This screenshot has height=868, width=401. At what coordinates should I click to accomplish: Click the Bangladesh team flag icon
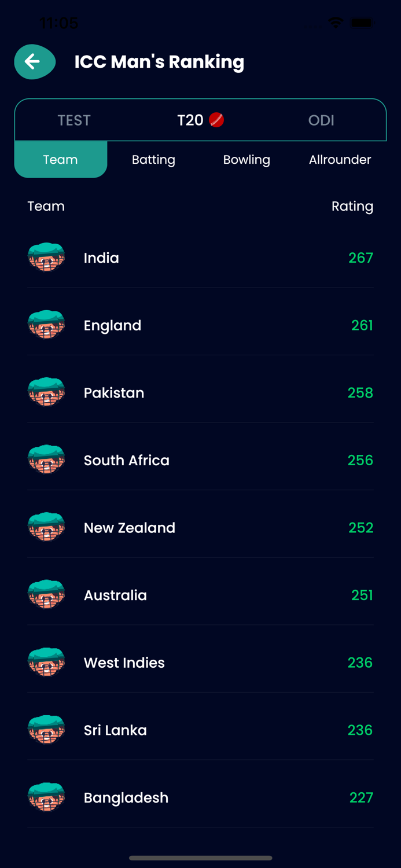[x=46, y=797]
